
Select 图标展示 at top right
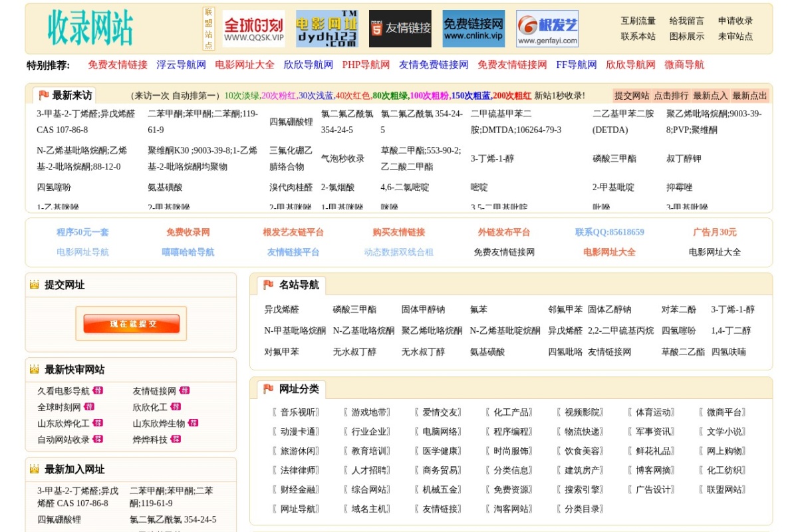(x=688, y=36)
